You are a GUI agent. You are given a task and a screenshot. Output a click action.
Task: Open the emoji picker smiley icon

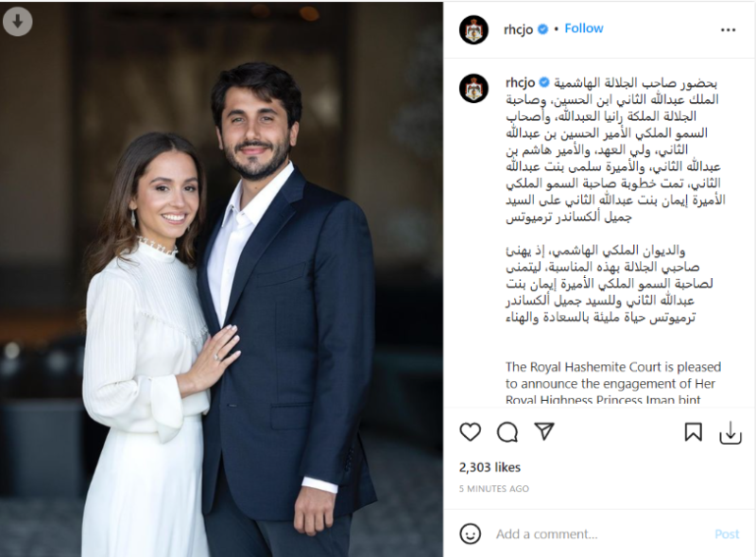coord(470,534)
